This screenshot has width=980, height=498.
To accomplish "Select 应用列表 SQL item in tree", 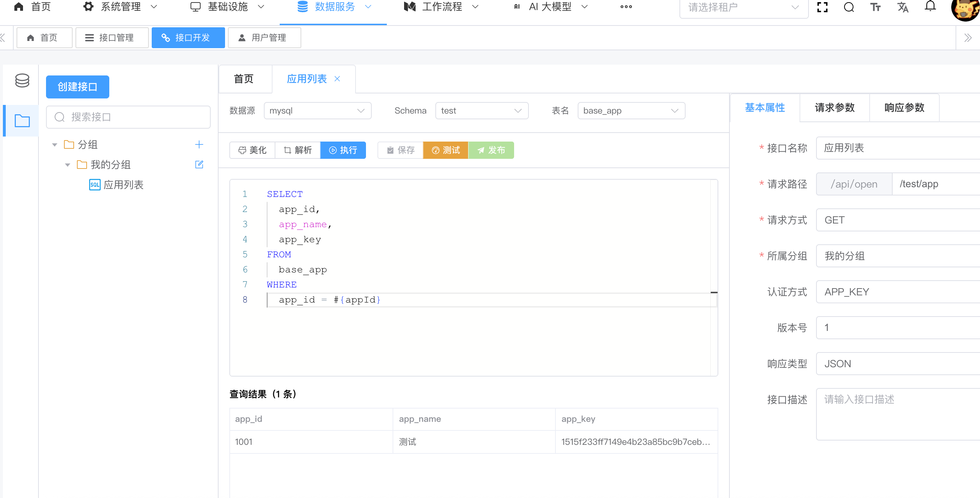I will click(x=123, y=185).
